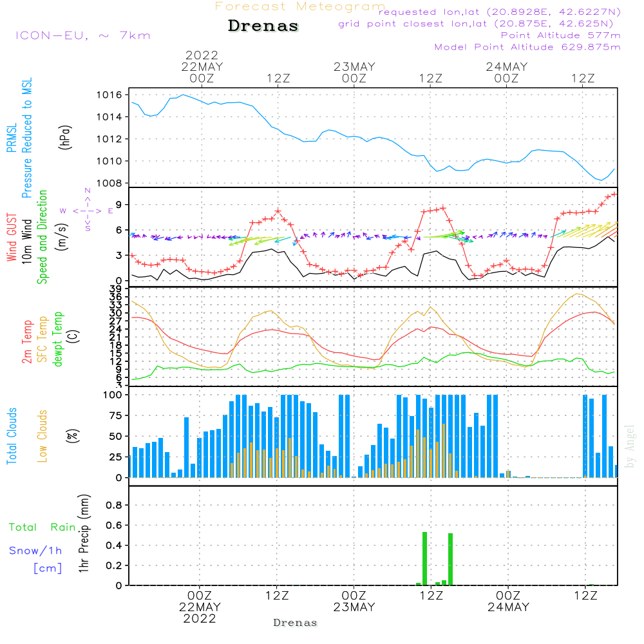Click the '24MAY 00Z' label on top axis
Image resolution: width=644 pixels, height=644 pixels.
click(506, 72)
